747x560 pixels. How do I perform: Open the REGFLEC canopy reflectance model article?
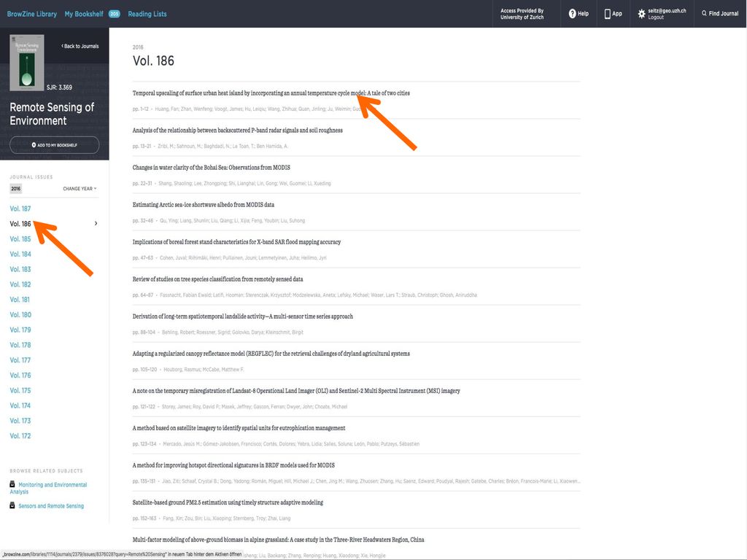[x=271, y=354]
